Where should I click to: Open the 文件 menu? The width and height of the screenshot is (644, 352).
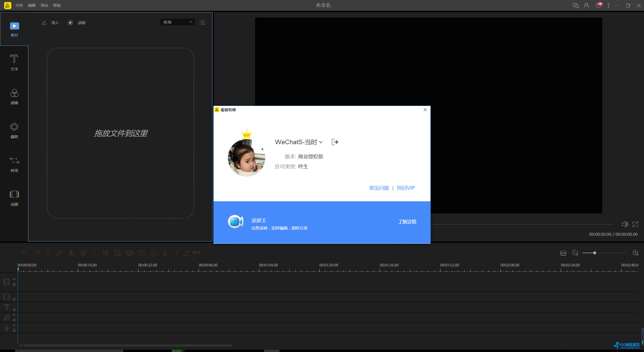tap(19, 5)
